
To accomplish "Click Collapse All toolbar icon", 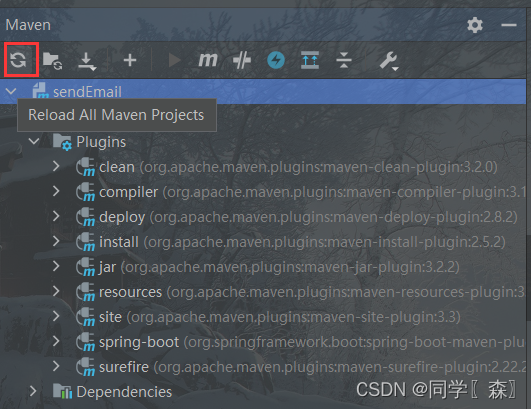I will coord(344,61).
